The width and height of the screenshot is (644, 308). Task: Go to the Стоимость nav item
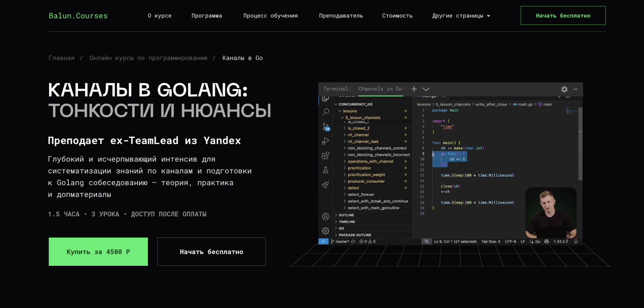pyautogui.click(x=397, y=16)
